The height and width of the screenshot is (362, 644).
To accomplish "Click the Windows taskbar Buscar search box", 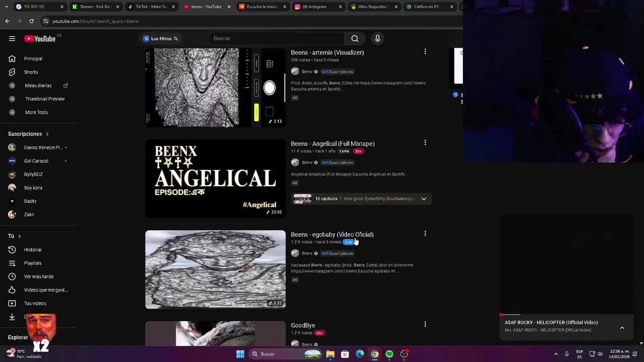I will pyautogui.click(x=286, y=354).
